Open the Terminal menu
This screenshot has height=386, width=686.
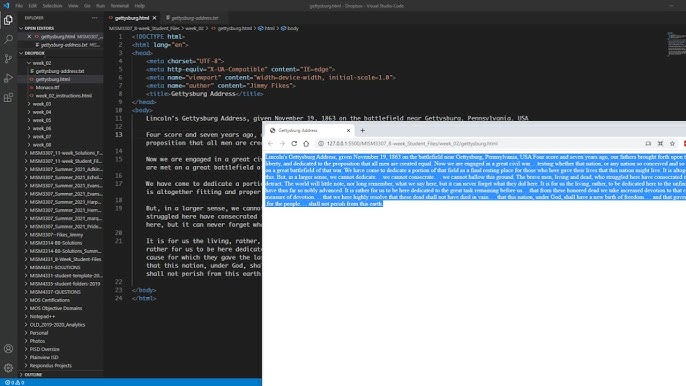click(x=119, y=6)
